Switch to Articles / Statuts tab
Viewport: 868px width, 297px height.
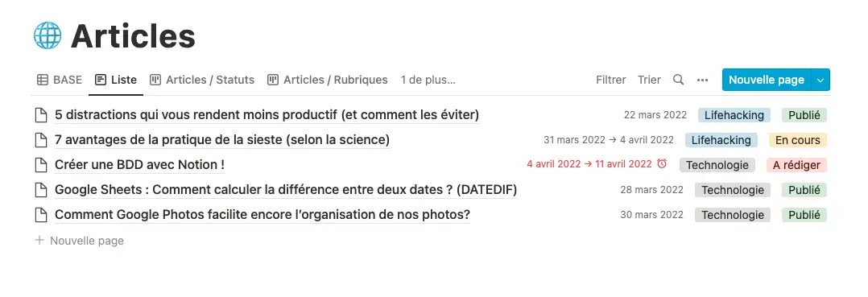(x=202, y=80)
